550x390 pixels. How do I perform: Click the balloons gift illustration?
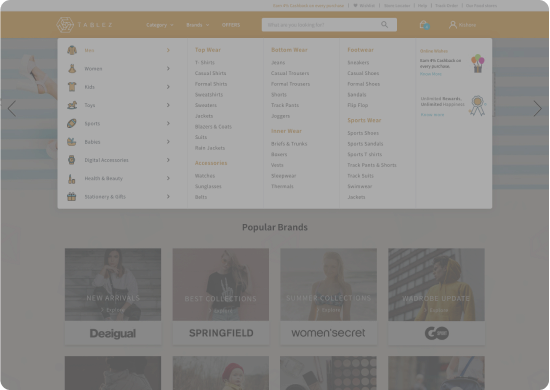click(x=478, y=63)
